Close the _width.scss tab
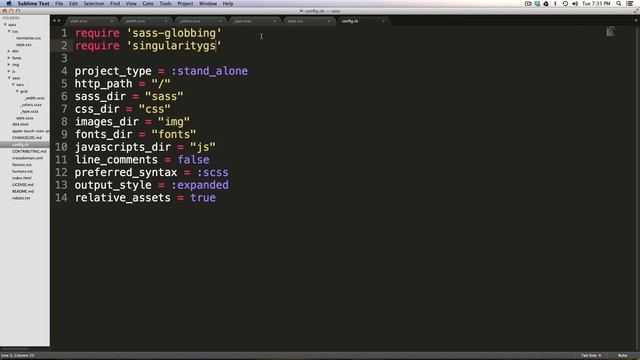 [166, 21]
